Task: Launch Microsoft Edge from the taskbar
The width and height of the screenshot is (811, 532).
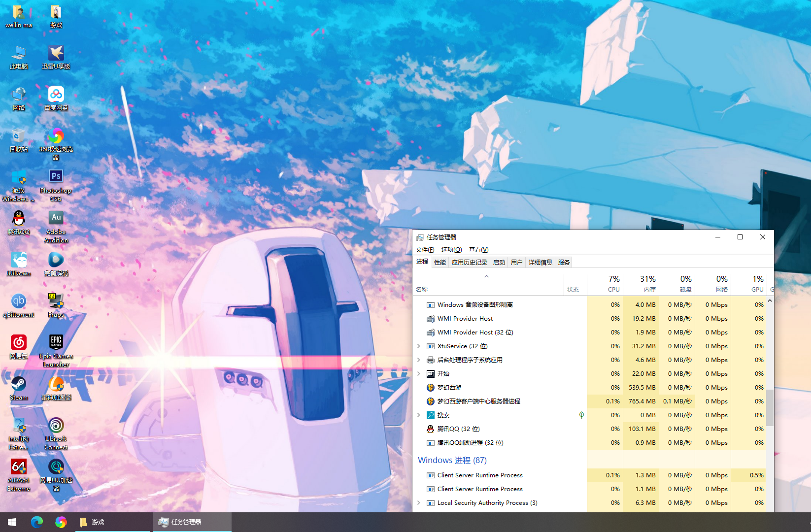Action: [x=37, y=522]
